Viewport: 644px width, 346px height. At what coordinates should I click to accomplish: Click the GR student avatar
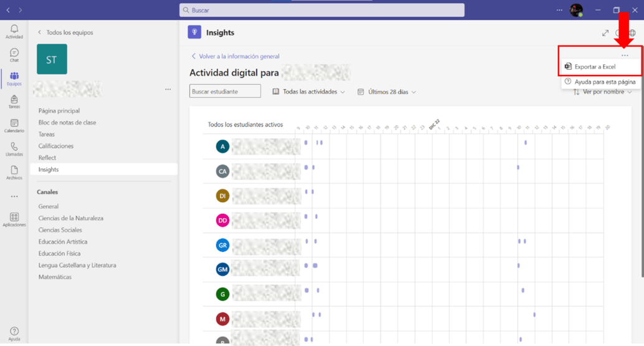[x=222, y=245]
